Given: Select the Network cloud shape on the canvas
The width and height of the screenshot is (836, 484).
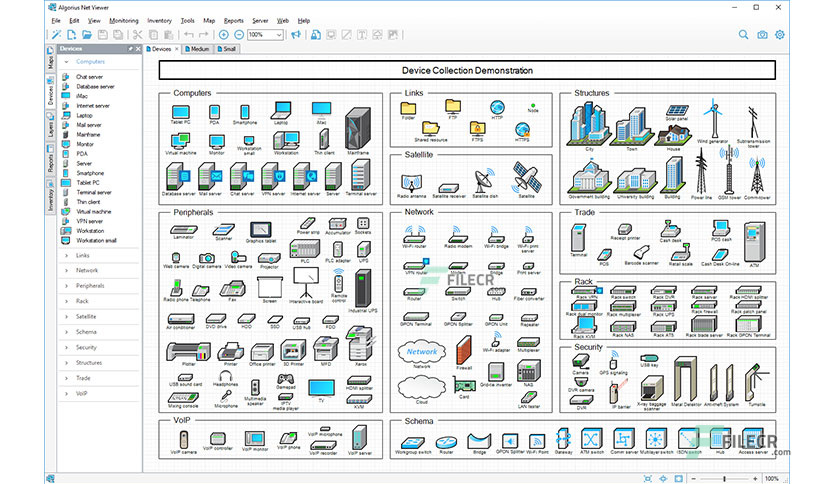Looking at the screenshot, I should [x=421, y=351].
